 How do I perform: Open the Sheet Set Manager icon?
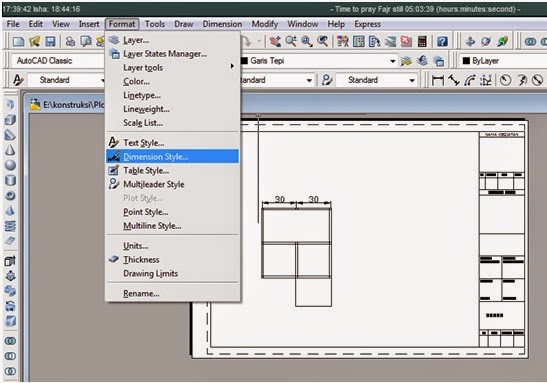pyautogui.click(x=390, y=42)
